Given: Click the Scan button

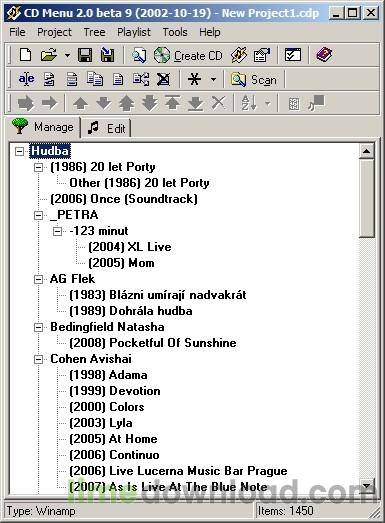Looking at the screenshot, I should [x=254, y=80].
